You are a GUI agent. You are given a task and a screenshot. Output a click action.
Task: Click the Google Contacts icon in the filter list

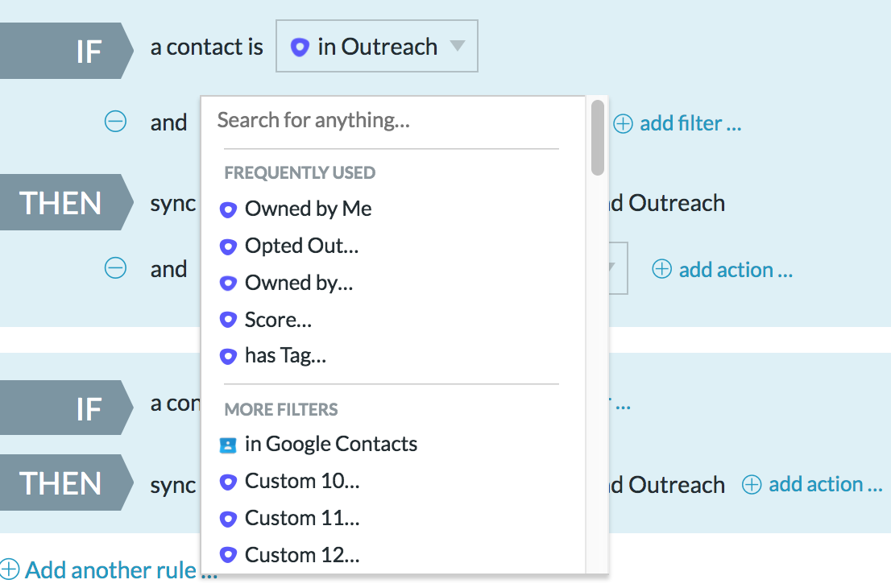pos(228,445)
